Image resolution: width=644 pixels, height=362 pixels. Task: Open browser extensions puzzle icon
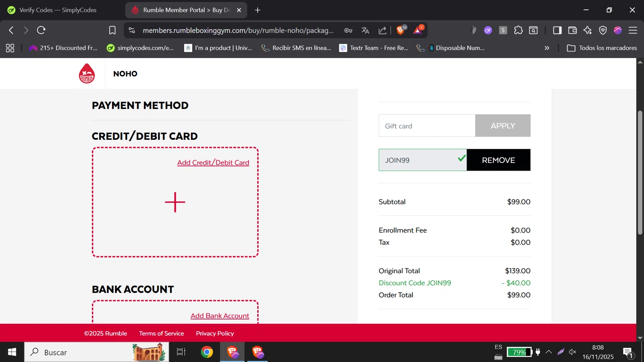pos(518,30)
